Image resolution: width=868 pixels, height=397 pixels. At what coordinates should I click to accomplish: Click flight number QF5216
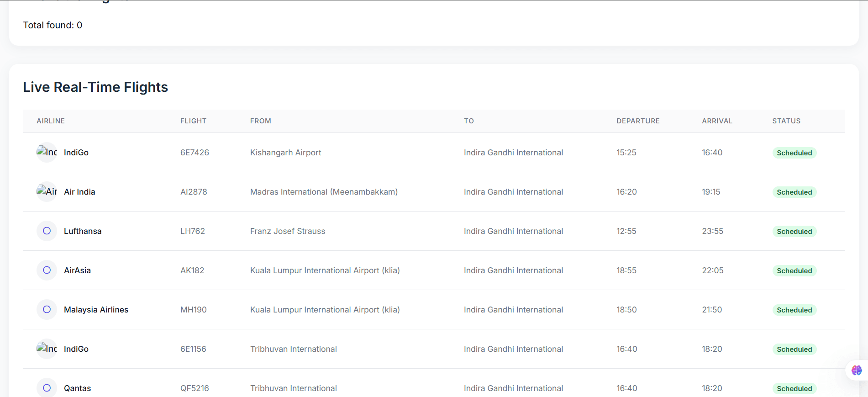[x=195, y=388]
